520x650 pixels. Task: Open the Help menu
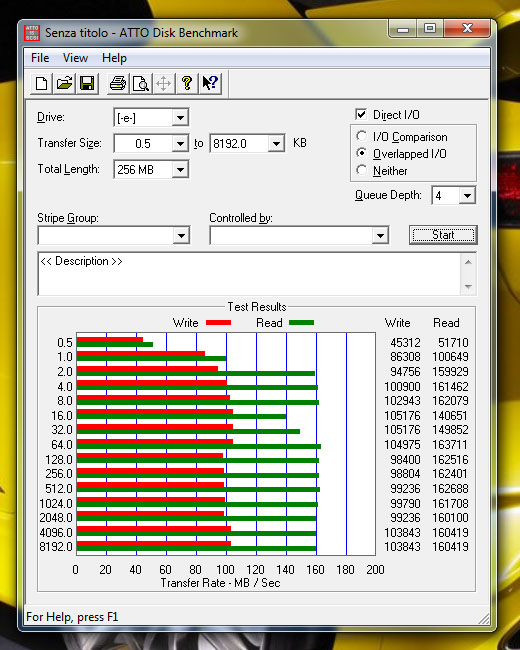114,58
